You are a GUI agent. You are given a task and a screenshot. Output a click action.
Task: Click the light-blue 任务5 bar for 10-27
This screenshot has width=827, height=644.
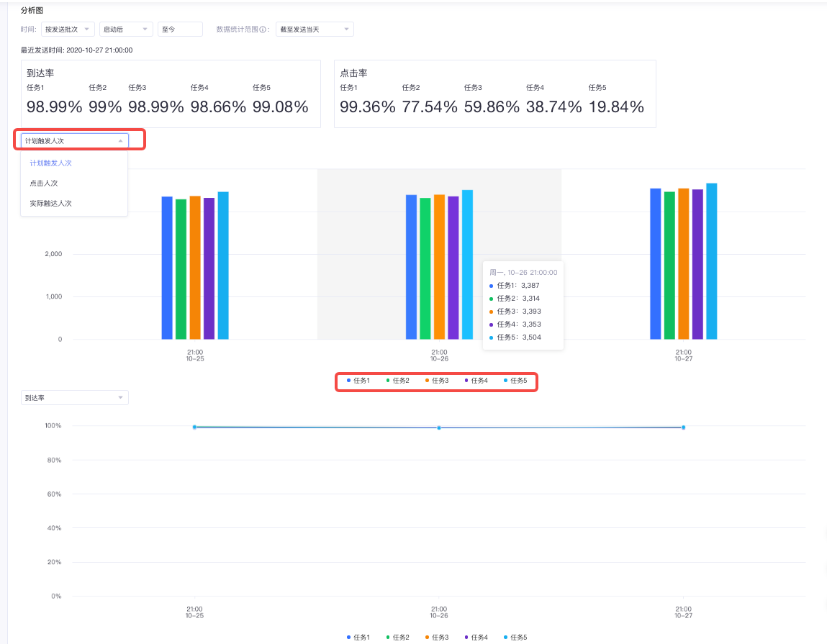point(712,261)
